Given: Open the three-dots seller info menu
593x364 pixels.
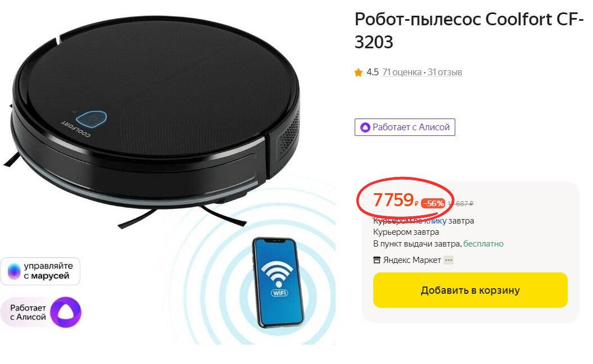Looking at the screenshot, I should (449, 260).
